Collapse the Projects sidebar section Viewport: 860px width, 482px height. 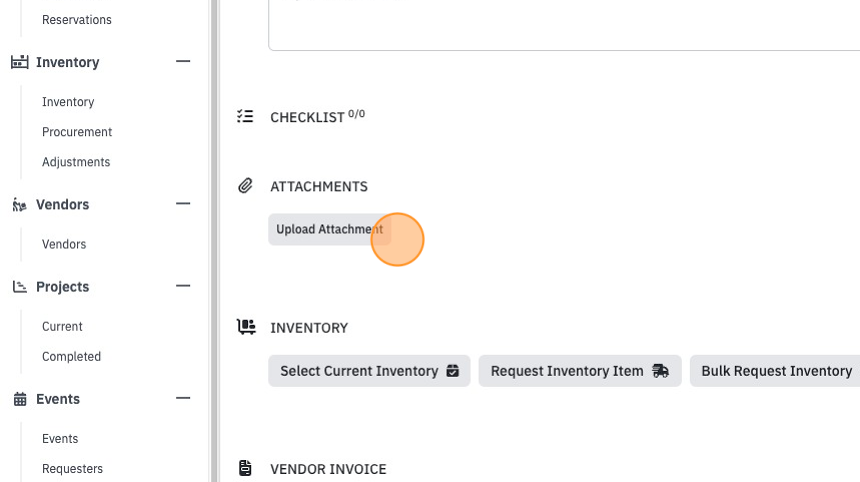tap(183, 286)
